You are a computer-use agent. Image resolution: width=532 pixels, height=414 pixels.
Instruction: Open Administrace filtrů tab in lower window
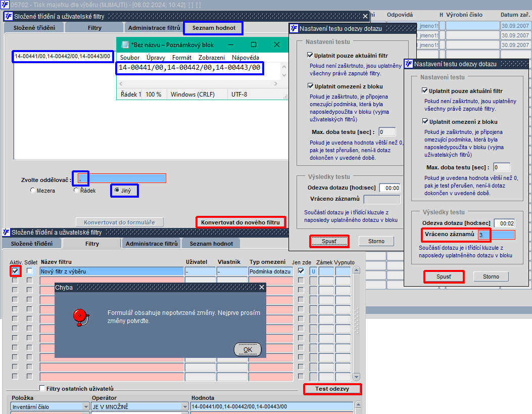point(152,244)
